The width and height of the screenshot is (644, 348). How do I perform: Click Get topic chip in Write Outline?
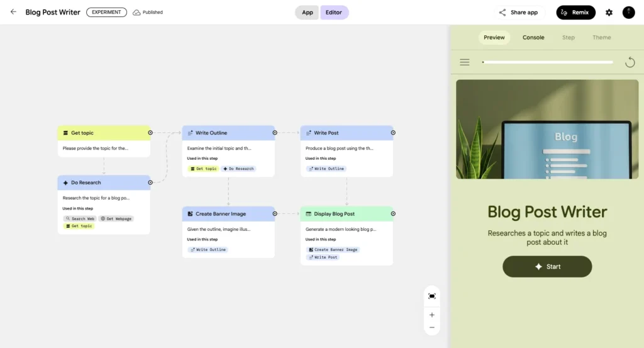pos(203,169)
